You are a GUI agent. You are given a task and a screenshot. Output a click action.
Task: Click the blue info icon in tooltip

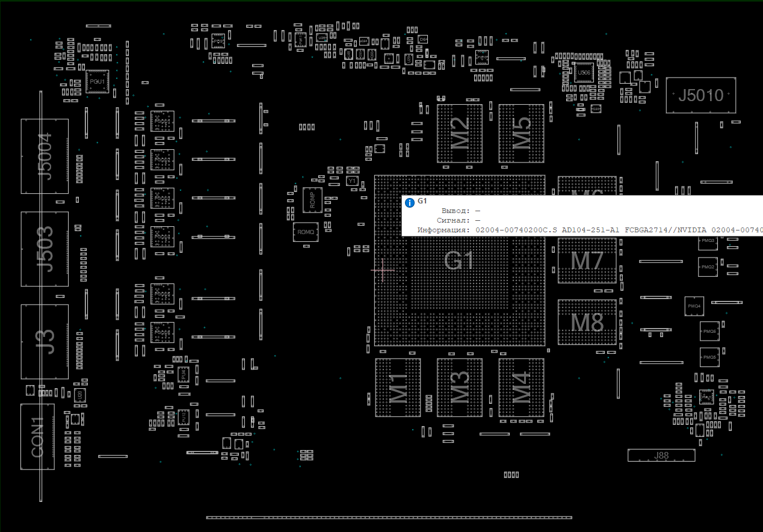click(410, 202)
